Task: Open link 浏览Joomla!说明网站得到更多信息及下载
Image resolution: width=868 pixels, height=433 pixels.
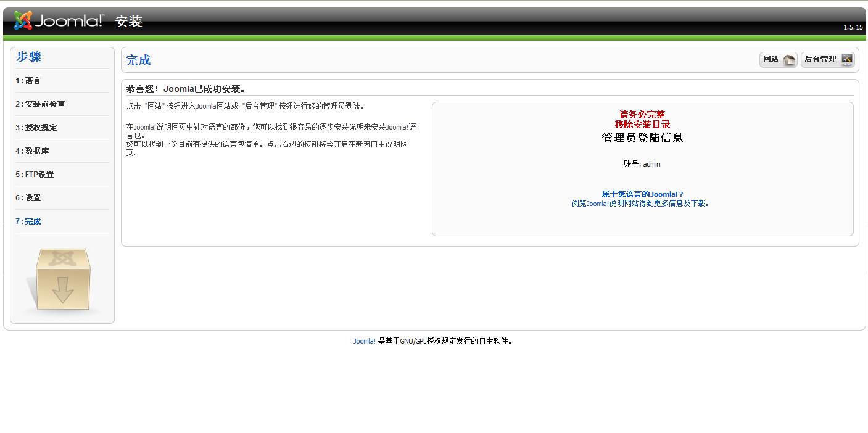Action: [x=640, y=204]
